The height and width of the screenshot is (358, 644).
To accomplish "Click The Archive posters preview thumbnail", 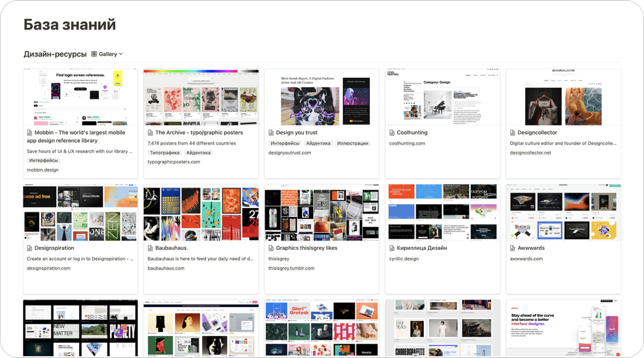I will coord(201,97).
